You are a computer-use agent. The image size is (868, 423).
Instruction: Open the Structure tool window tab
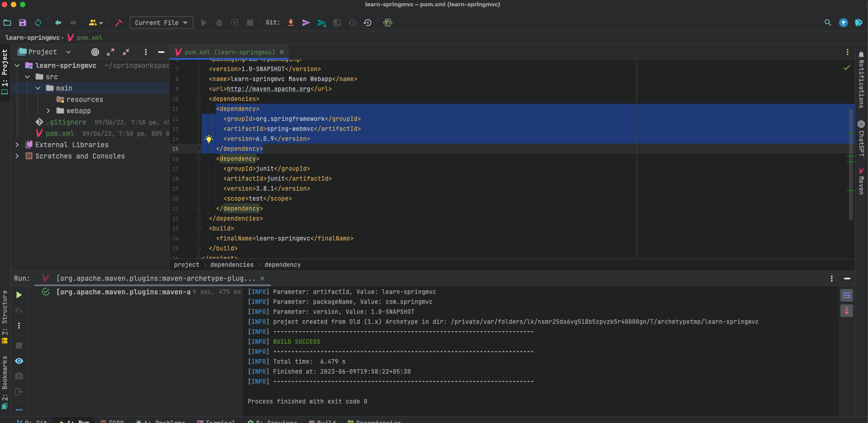click(x=5, y=317)
